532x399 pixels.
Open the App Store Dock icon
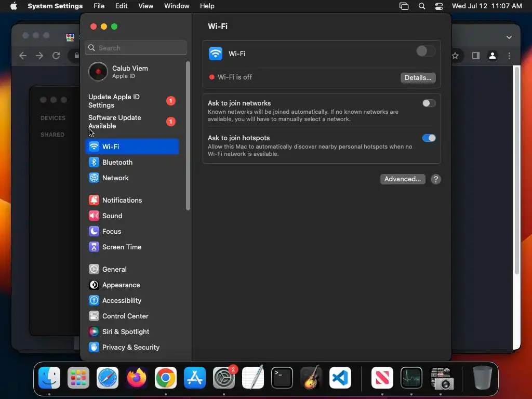point(195,378)
